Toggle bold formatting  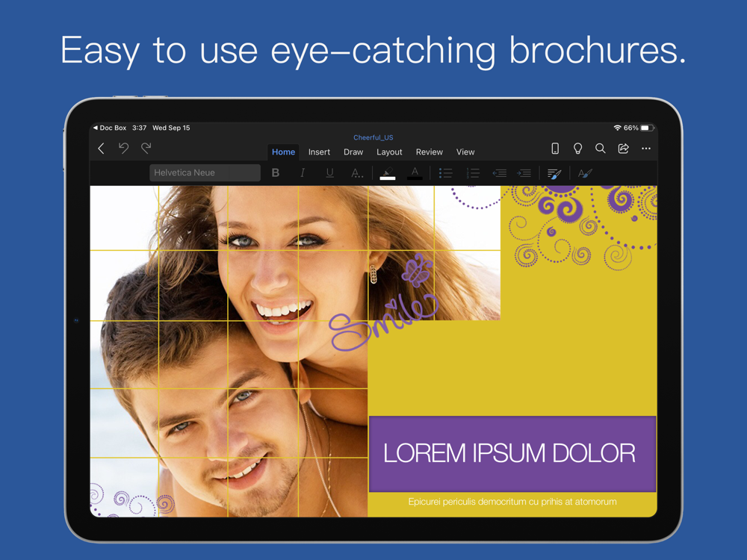(x=276, y=173)
